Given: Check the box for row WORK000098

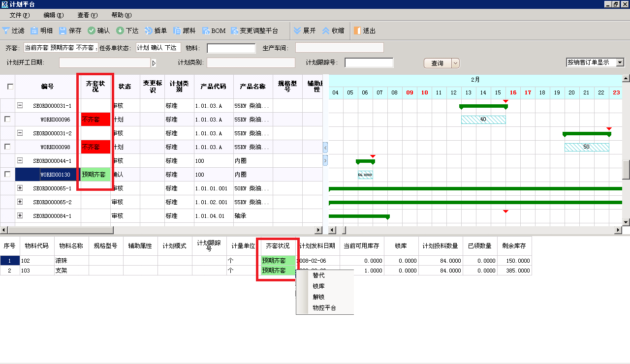Looking at the screenshot, I should coord(7,147).
